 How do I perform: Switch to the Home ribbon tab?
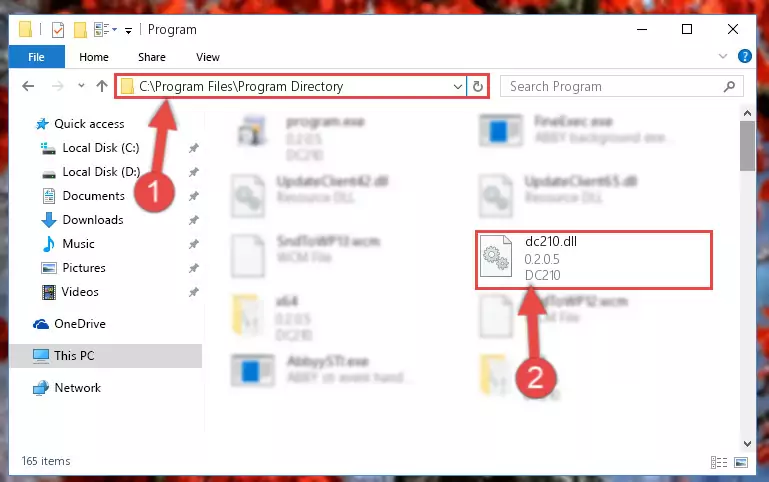point(94,57)
